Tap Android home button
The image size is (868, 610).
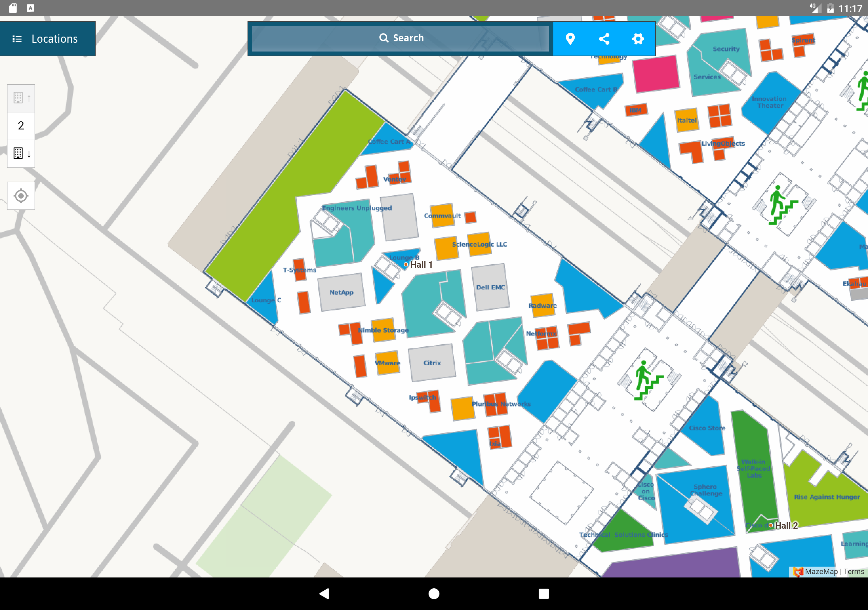(434, 594)
